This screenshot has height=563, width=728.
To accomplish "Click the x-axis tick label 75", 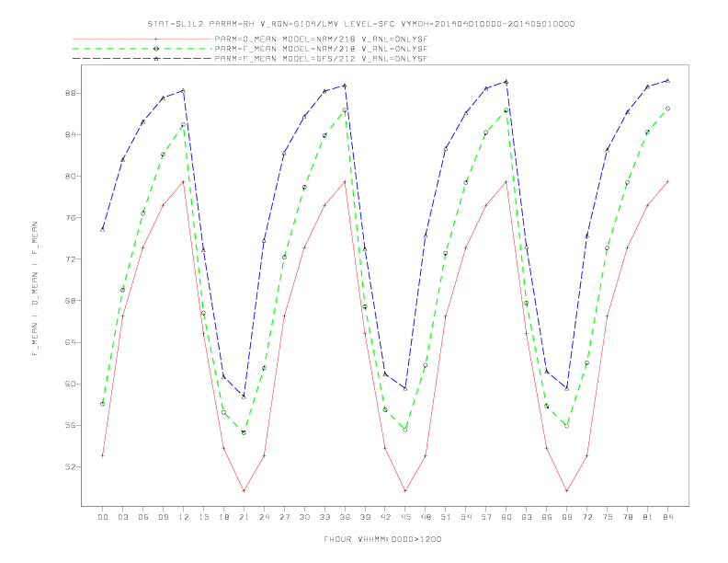I will [x=608, y=517].
